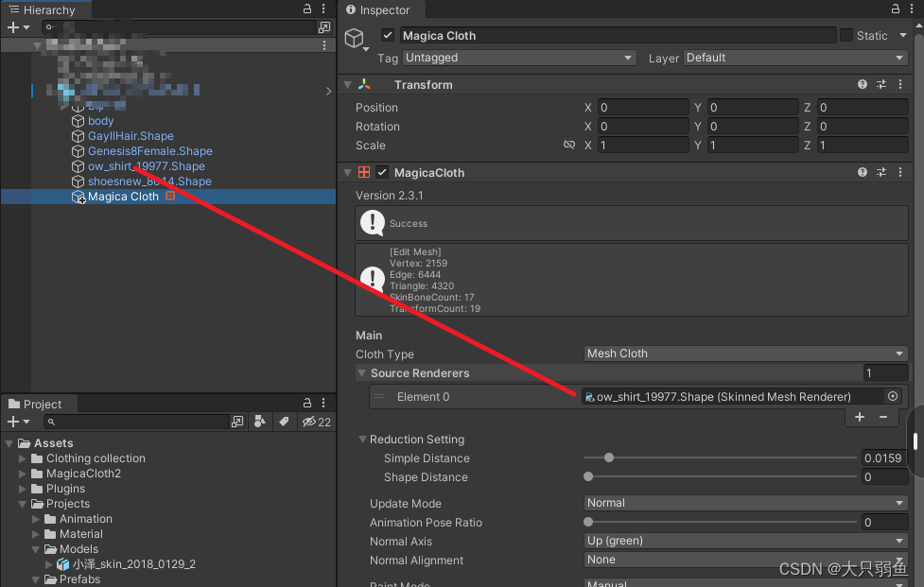The image size is (924, 587).
Task: Open Transform component context menu
Action: [899, 85]
